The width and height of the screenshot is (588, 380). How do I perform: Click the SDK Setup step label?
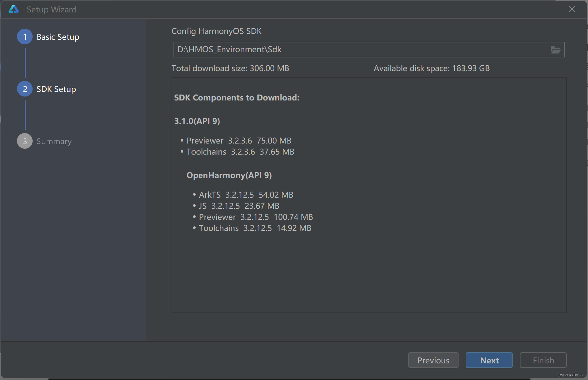pos(56,89)
